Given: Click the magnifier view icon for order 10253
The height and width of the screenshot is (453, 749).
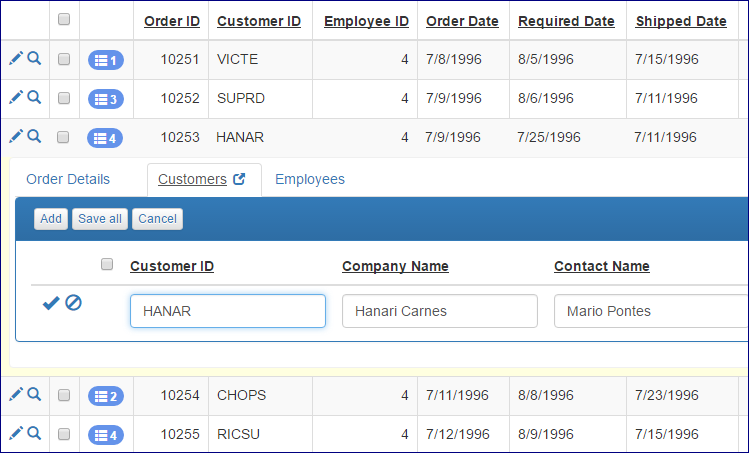Looking at the screenshot, I should 34,136.
